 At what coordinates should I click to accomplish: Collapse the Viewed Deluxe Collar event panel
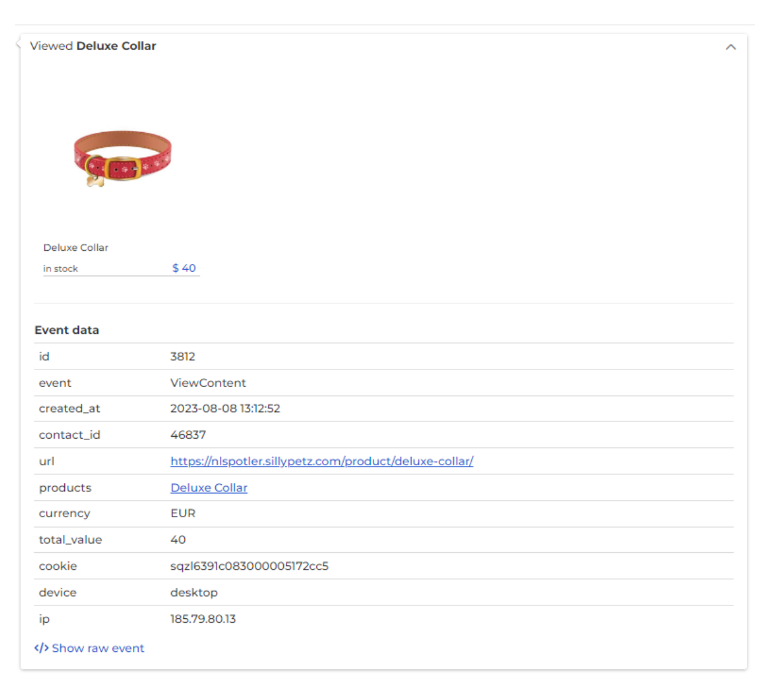[x=731, y=47]
